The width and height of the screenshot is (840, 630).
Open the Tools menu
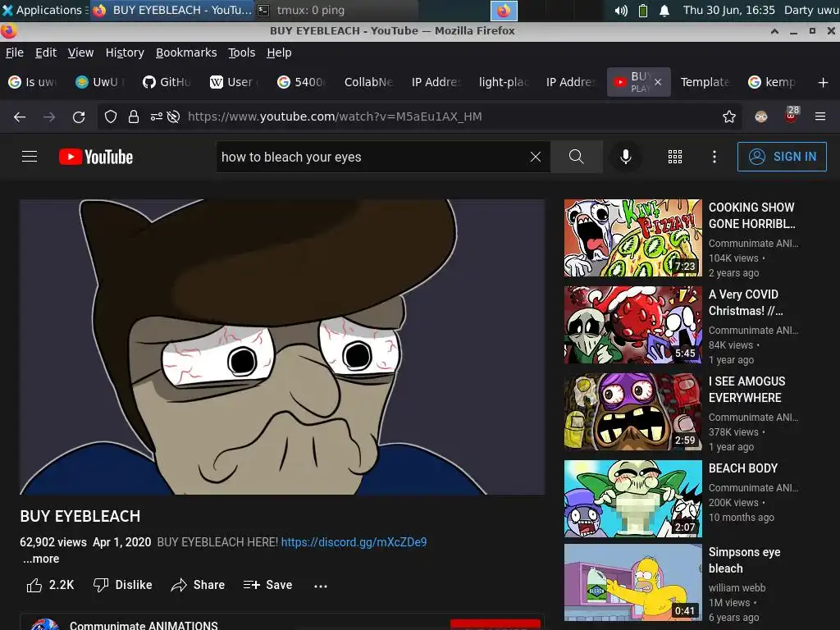click(x=242, y=52)
